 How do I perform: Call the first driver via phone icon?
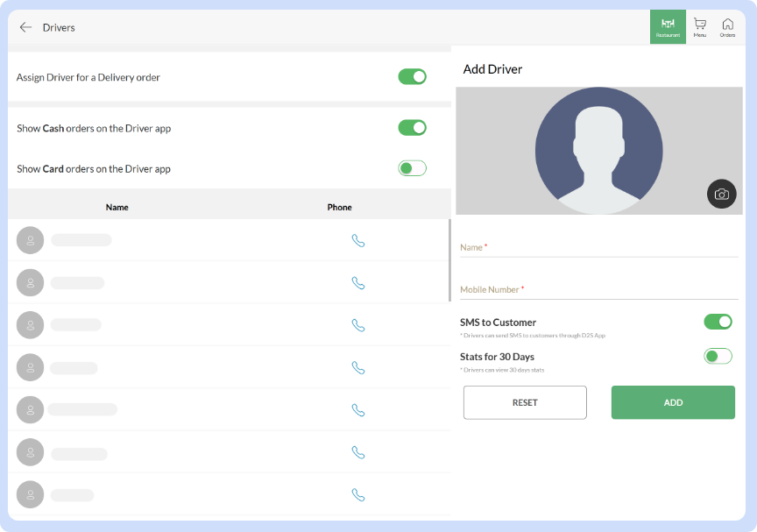coord(357,240)
